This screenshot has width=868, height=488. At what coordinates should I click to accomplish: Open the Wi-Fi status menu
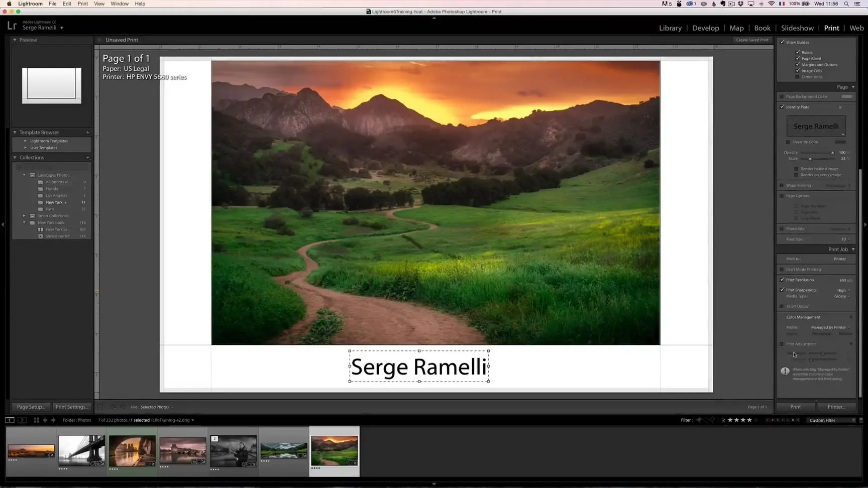coord(772,4)
